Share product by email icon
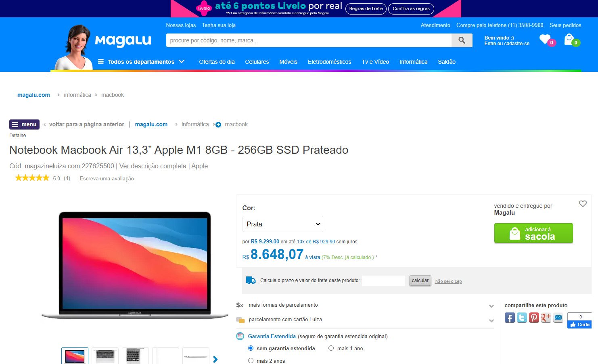598x364 pixels. pos(558,318)
